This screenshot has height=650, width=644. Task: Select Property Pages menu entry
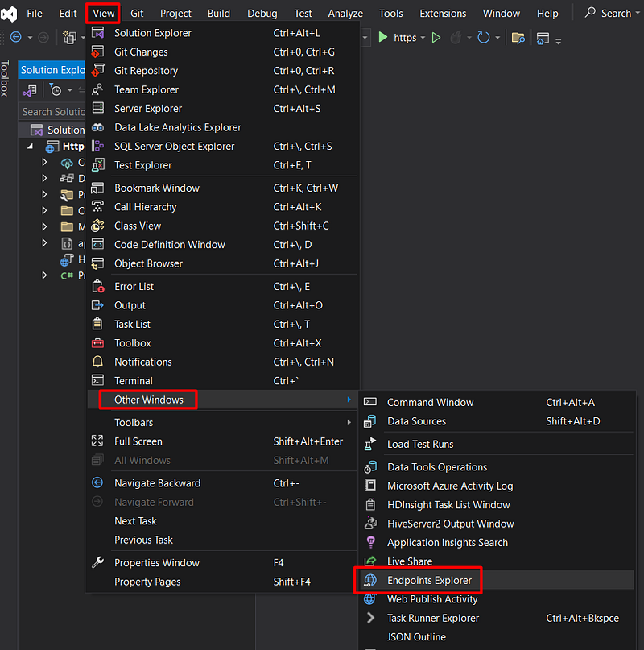tap(222, 582)
